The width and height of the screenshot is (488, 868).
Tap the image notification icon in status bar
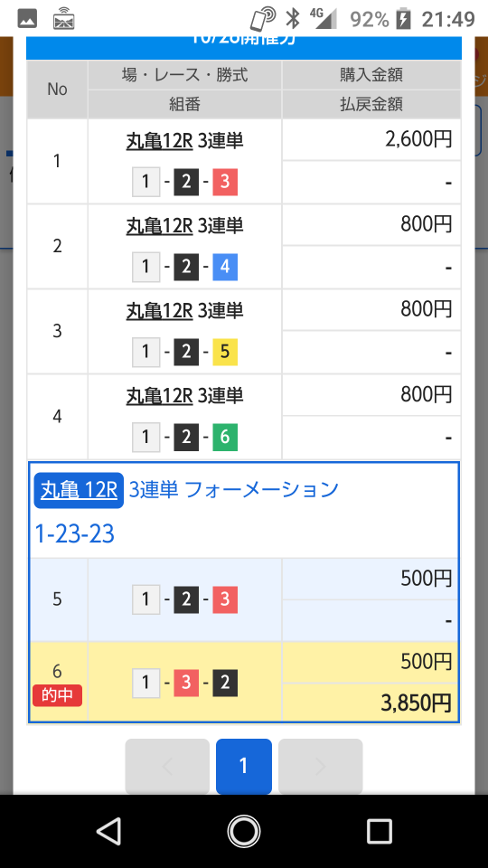point(27,19)
